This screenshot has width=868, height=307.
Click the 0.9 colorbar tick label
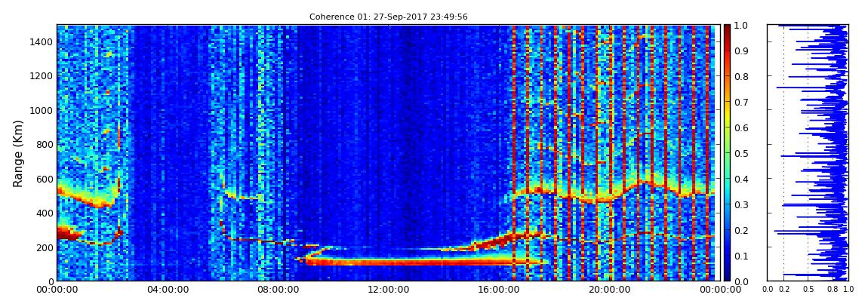(740, 51)
